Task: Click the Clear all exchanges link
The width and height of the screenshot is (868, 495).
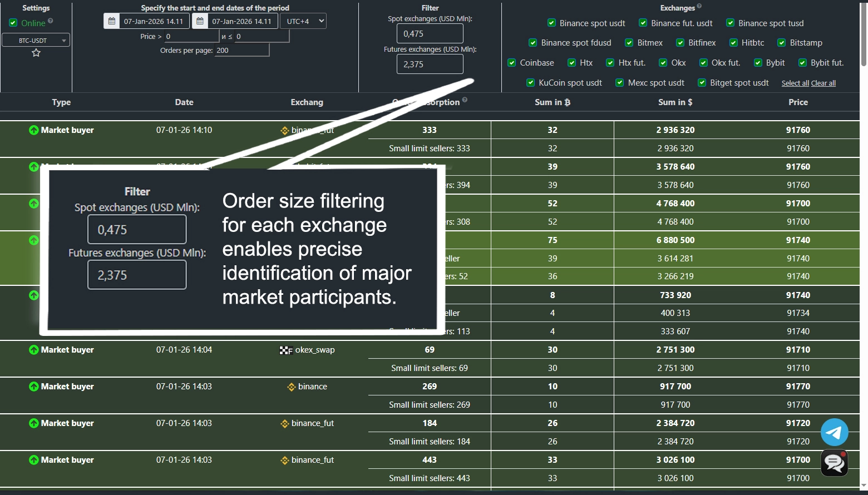Action: point(823,83)
